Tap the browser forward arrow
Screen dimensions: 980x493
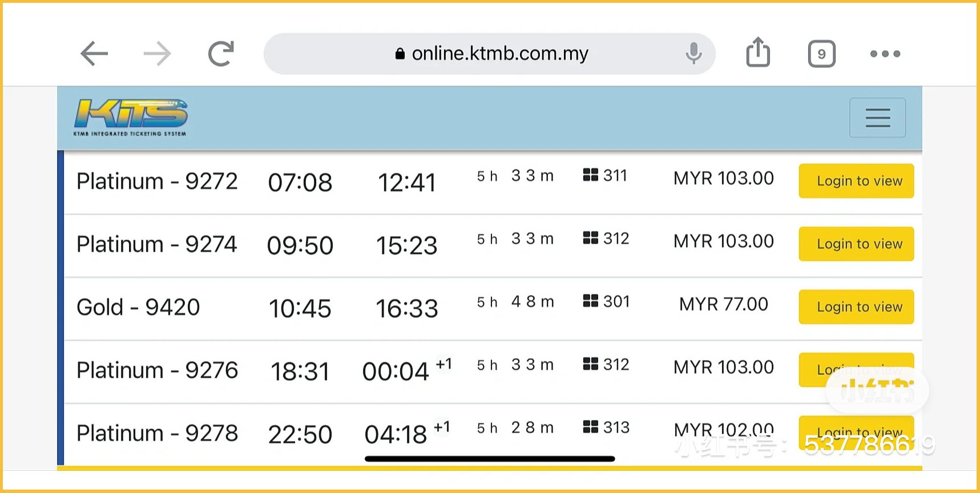[157, 54]
